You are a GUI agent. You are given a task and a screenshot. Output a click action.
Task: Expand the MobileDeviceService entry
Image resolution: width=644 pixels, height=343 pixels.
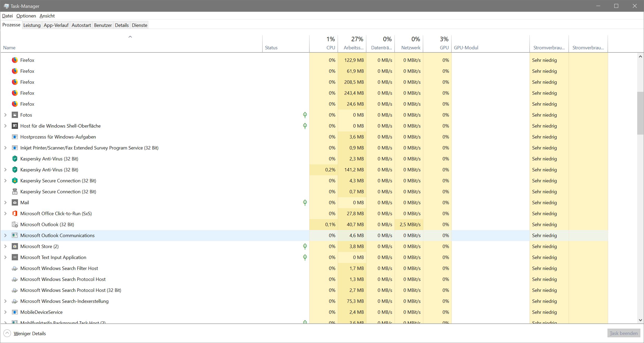(x=5, y=312)
